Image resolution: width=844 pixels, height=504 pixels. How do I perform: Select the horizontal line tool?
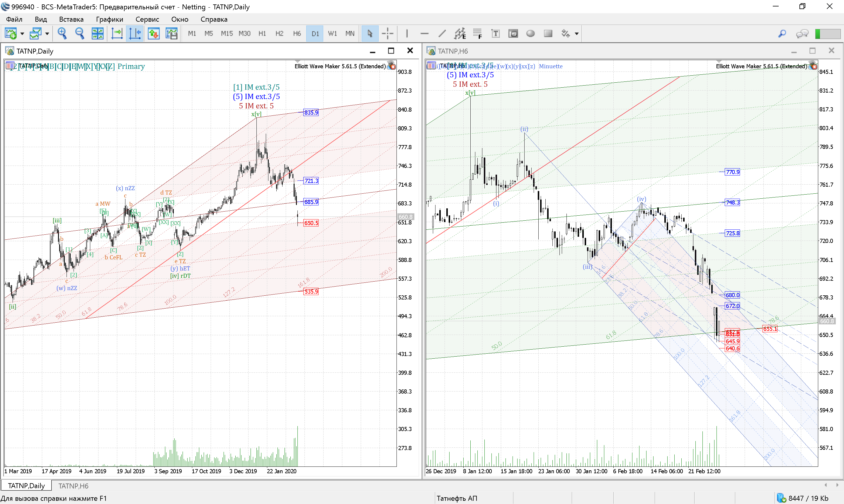pos(424,33)
